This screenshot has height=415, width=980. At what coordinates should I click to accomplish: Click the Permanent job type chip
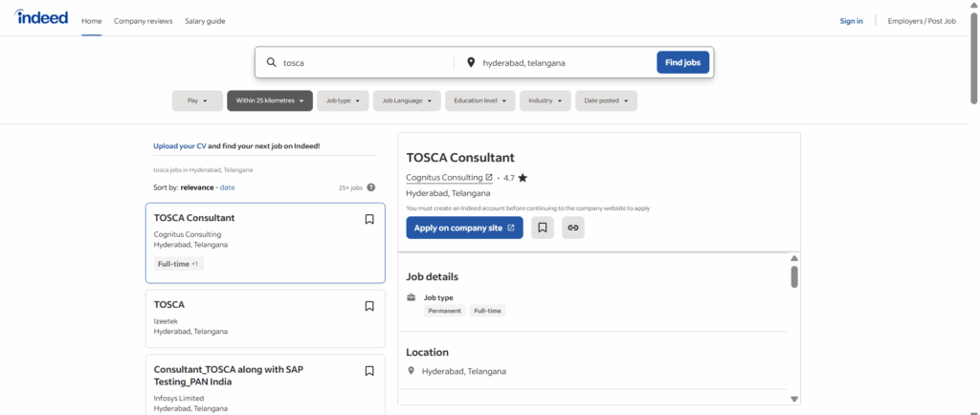point(444,311)
